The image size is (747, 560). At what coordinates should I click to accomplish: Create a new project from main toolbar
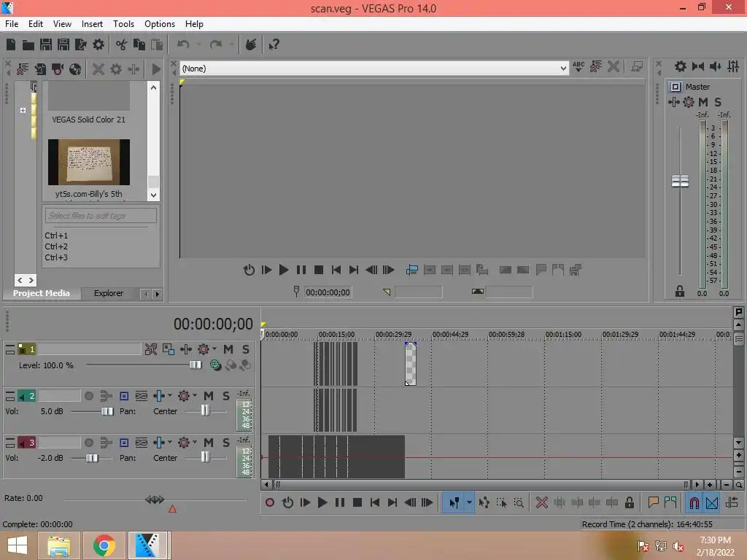coord(11,44)
